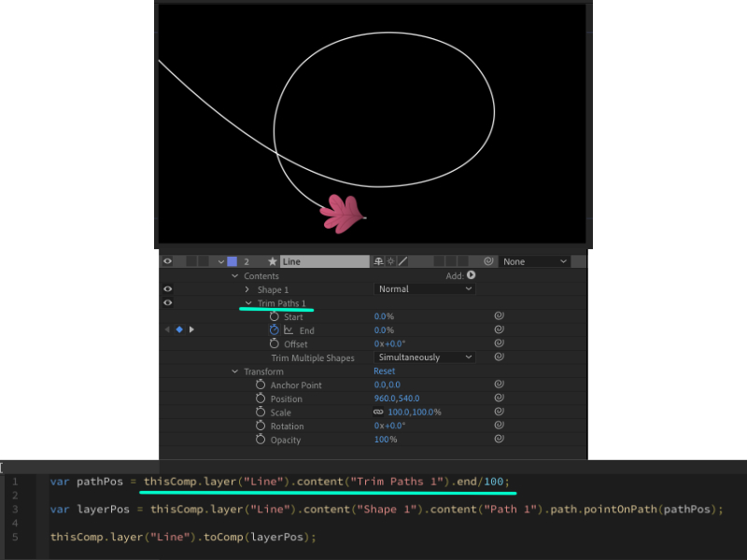Use the Start property pick whip

[x=499, y=315]
